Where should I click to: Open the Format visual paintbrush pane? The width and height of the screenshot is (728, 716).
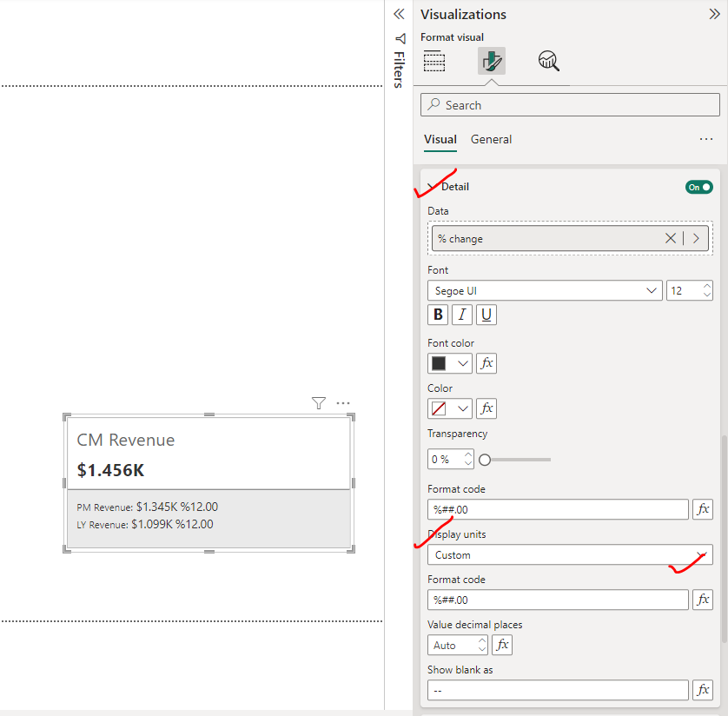(x=492, y=61)
